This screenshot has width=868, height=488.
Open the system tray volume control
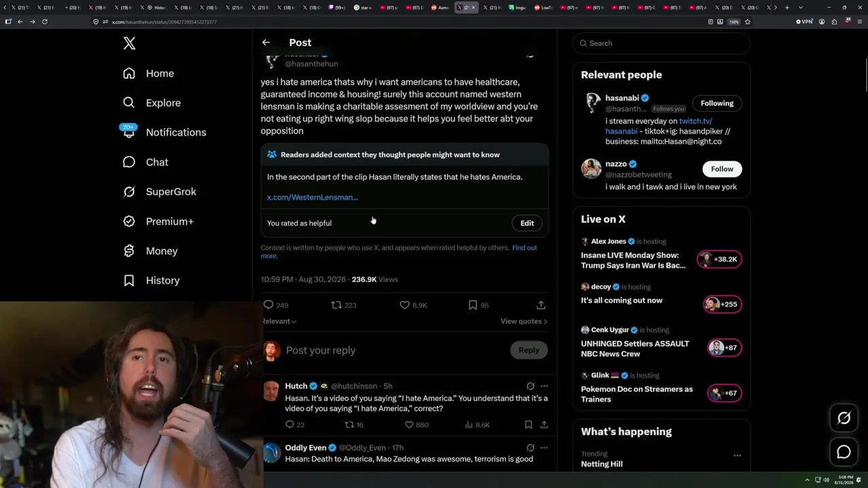click(826, 480)
